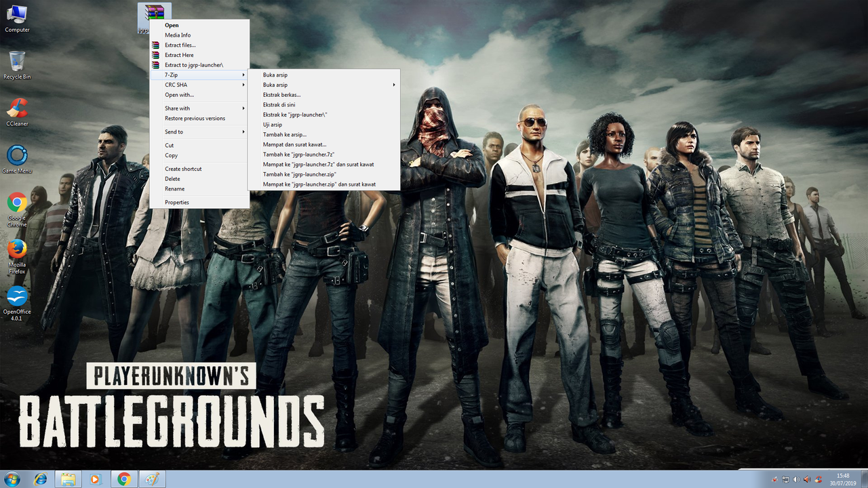Choose Ekstrak di sini in the 7-Zip submenu

324,104
